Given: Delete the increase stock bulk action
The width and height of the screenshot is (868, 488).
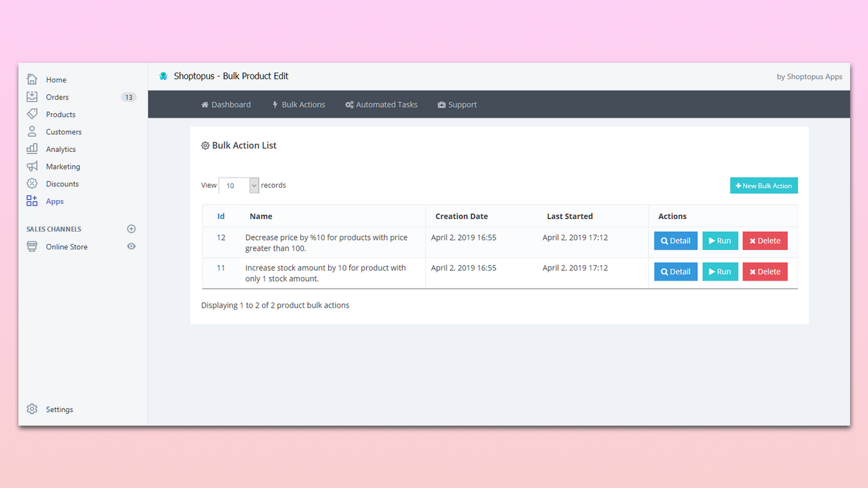Looking at the screenshot, I should pyautogui.click(x=765, y=271).
